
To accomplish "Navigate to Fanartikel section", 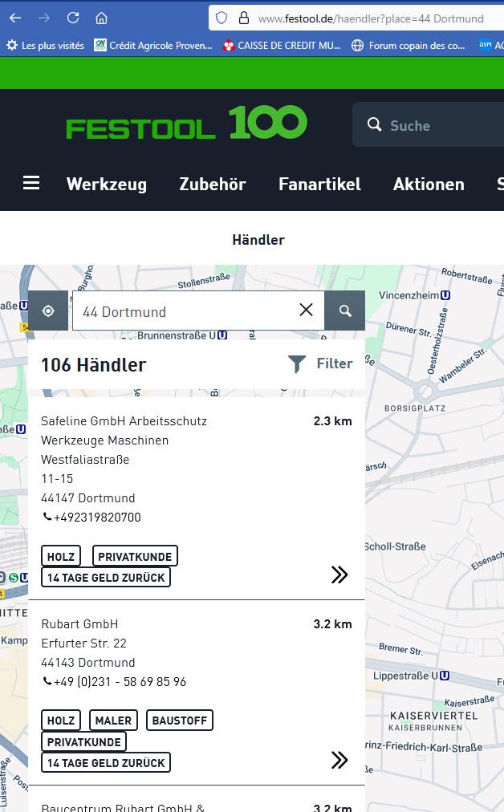I will 319,185.
